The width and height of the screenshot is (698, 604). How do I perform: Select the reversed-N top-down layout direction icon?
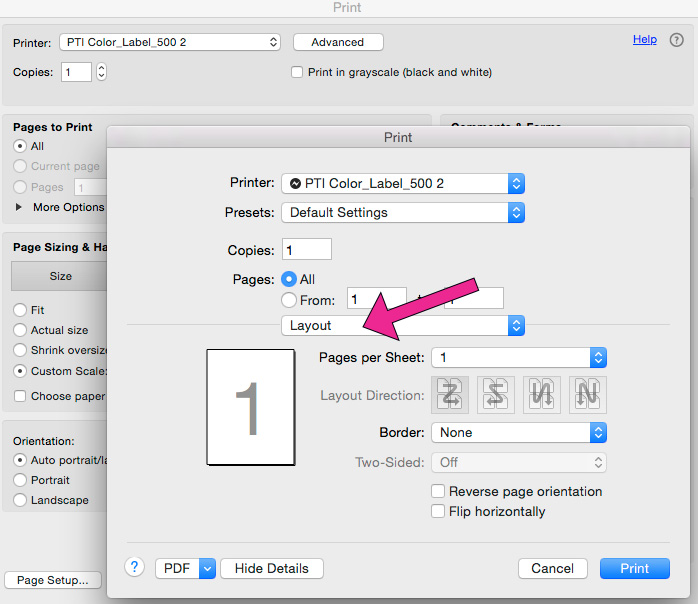(542, 395)
